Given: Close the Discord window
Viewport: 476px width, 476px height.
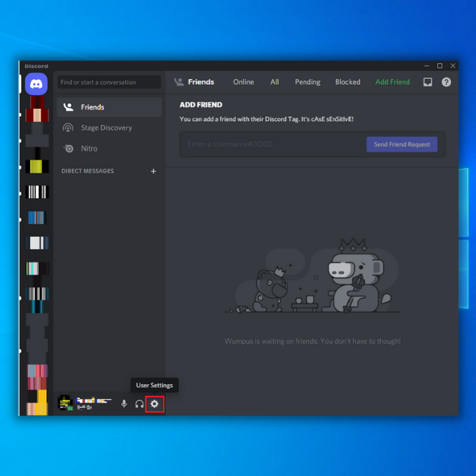Looking at the screenshot, I should (453, 66).
